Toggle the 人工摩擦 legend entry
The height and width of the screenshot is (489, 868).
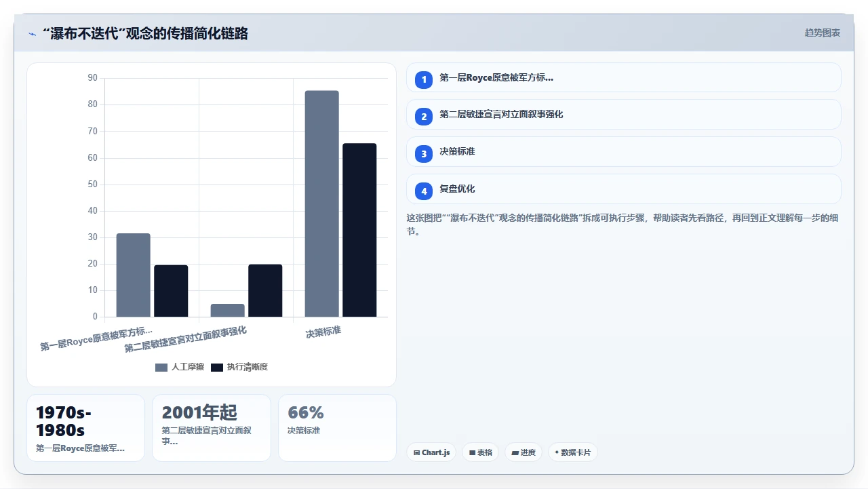(x=180, y=367)
